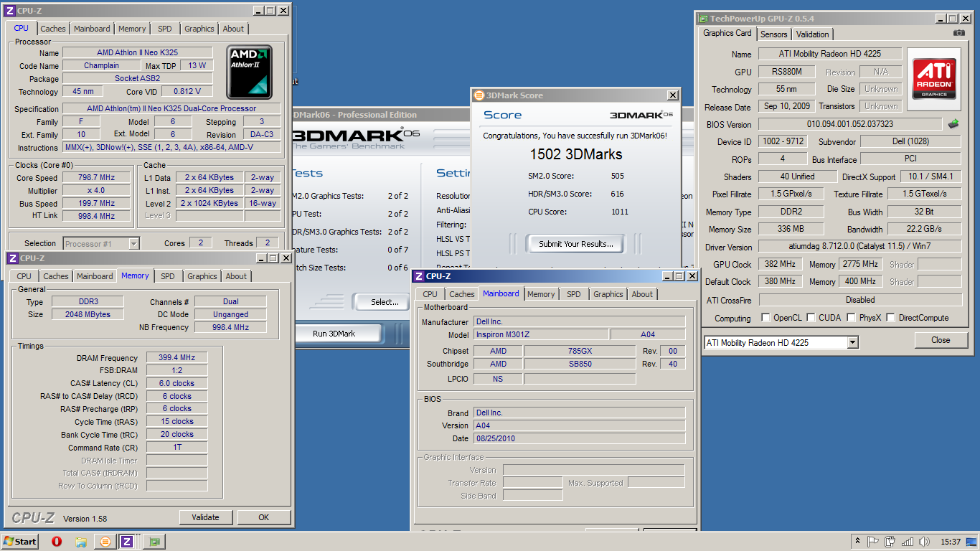Open the CPU tab in the CPU-Z Mainboard window

pyautogui.click(x=430, y=294)
